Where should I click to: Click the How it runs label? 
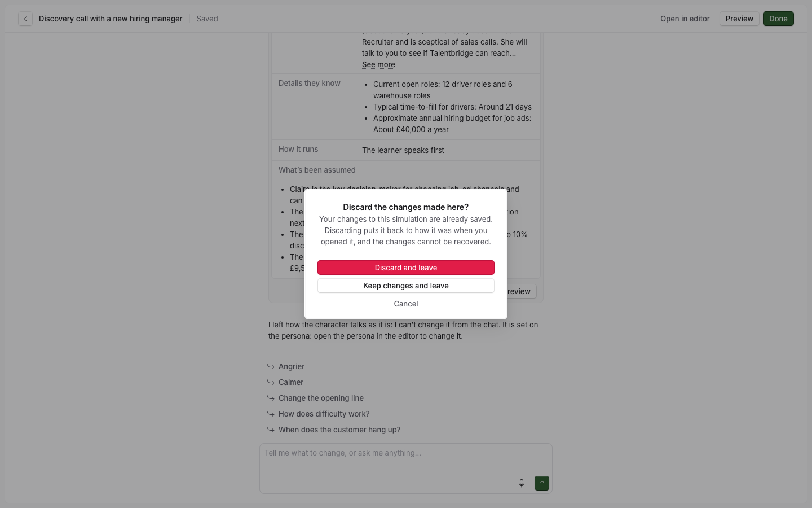tap(298, 149)
